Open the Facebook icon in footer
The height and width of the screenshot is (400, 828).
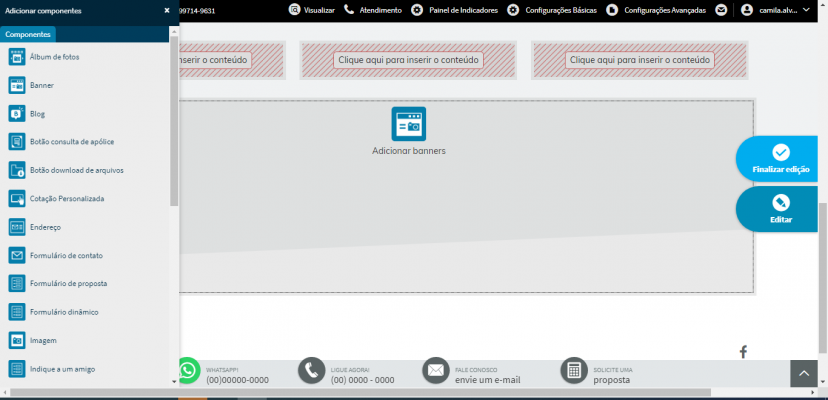click(743, 352)
